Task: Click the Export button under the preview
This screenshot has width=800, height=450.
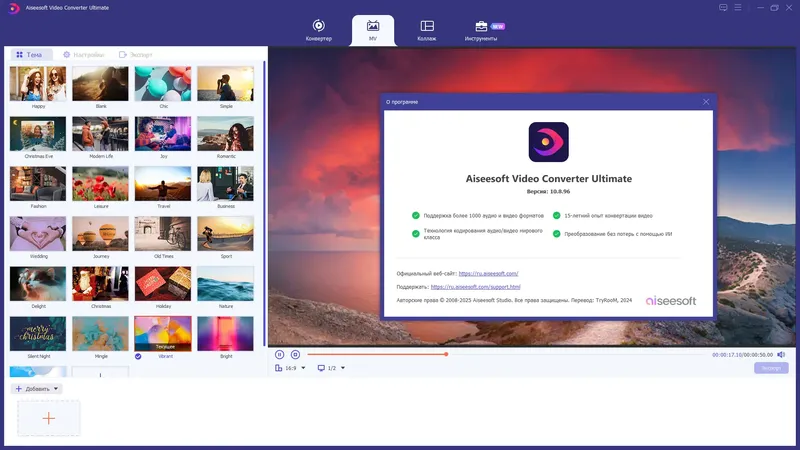Action: tap(771, 368)
